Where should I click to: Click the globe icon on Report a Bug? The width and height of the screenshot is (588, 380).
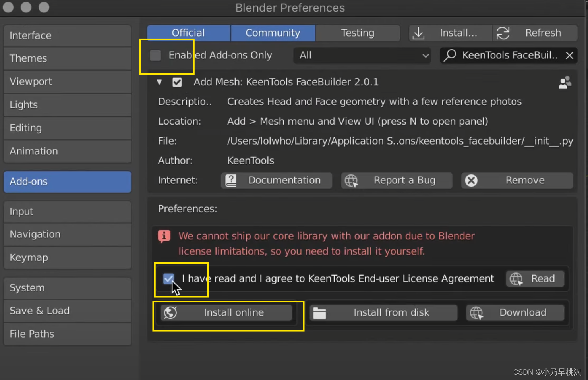351,181
